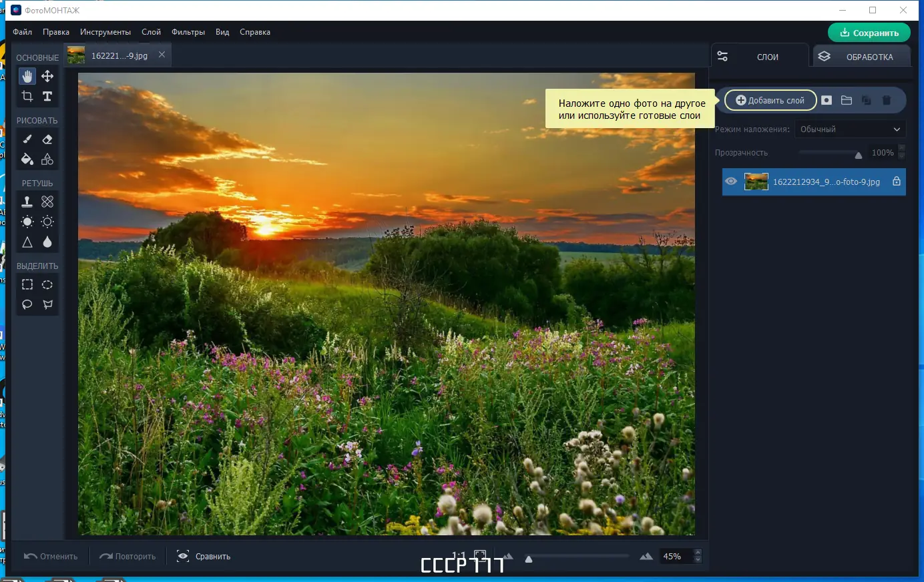924x582 pixels.
Task: Increase zoom percentage with the up stepper
Action: pyautogui.click(x=698, y=552)
